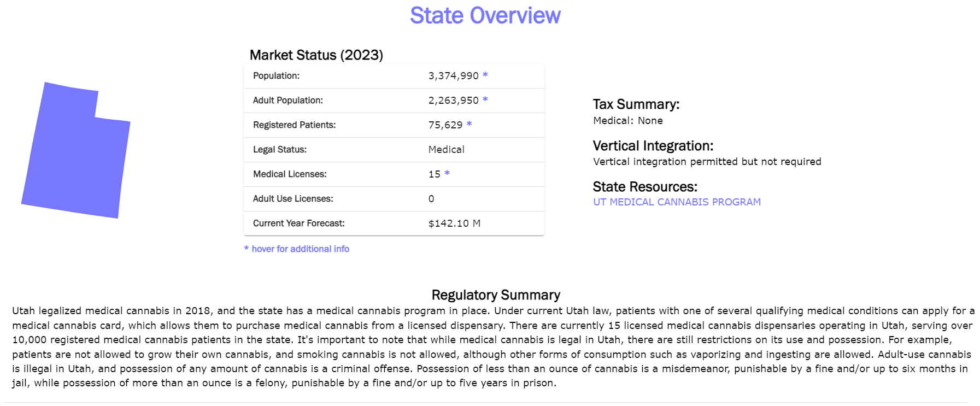Click the Market Status (2023) title
The height and width of the screenshot is (406, 980).
316,55
